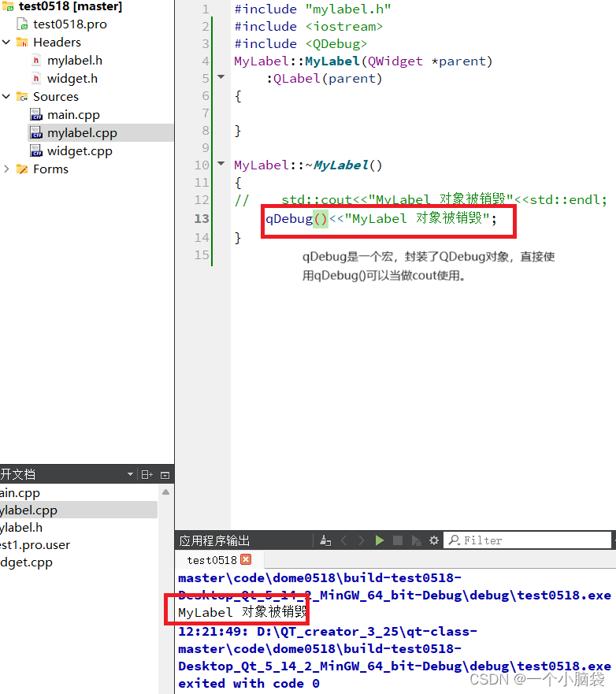Expand the Forms folder
The width and height of the screenshot is (616, 694).
point(6,169)
